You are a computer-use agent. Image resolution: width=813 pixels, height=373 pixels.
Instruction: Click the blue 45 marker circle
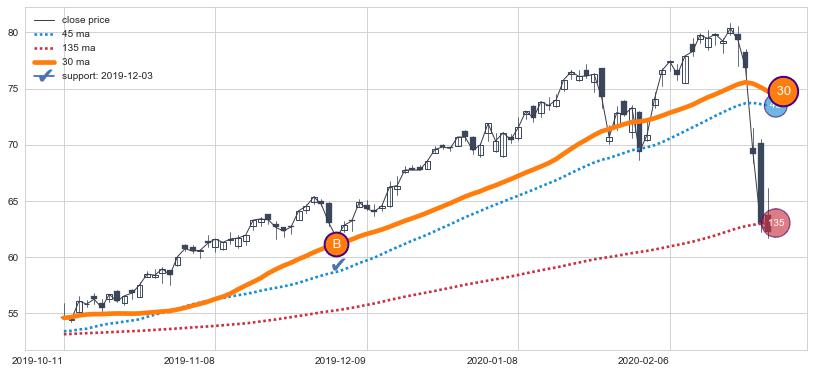[775, 105]
